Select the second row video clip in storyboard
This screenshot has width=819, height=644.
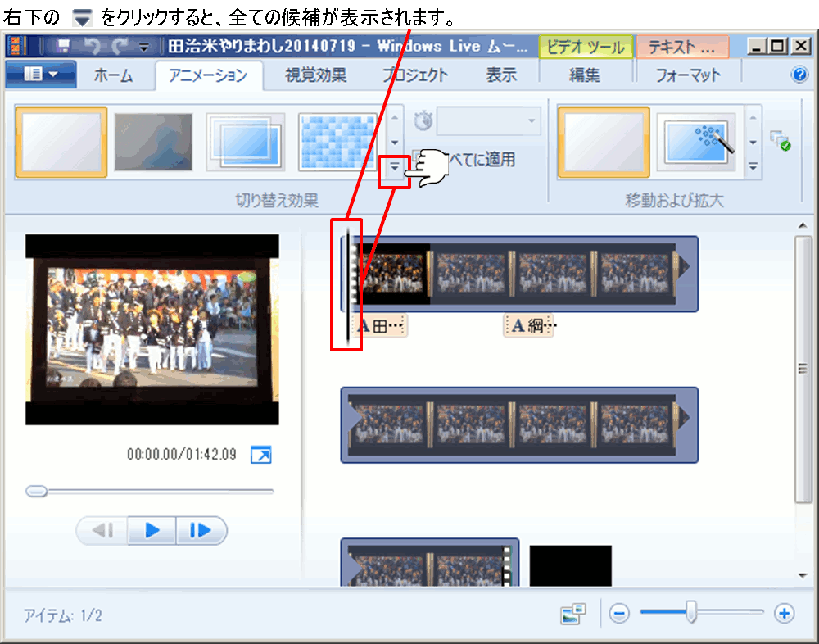point(518,424)
